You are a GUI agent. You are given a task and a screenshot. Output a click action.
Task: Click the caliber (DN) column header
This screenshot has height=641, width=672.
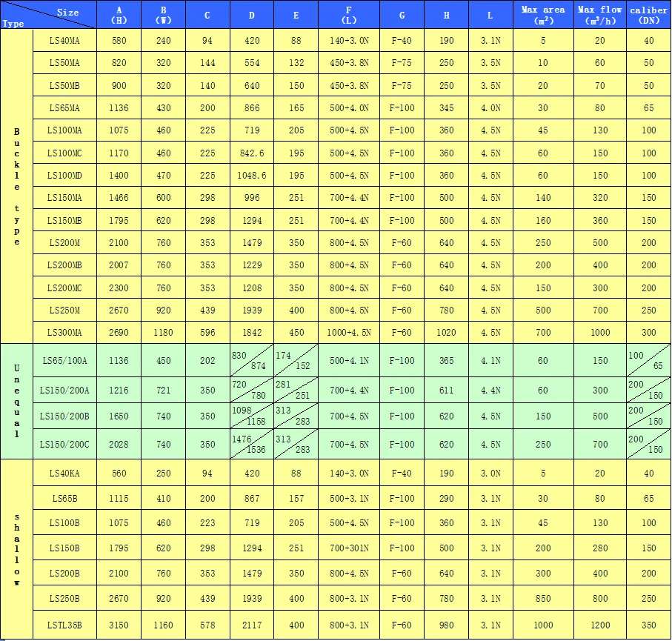coord(648,15)
